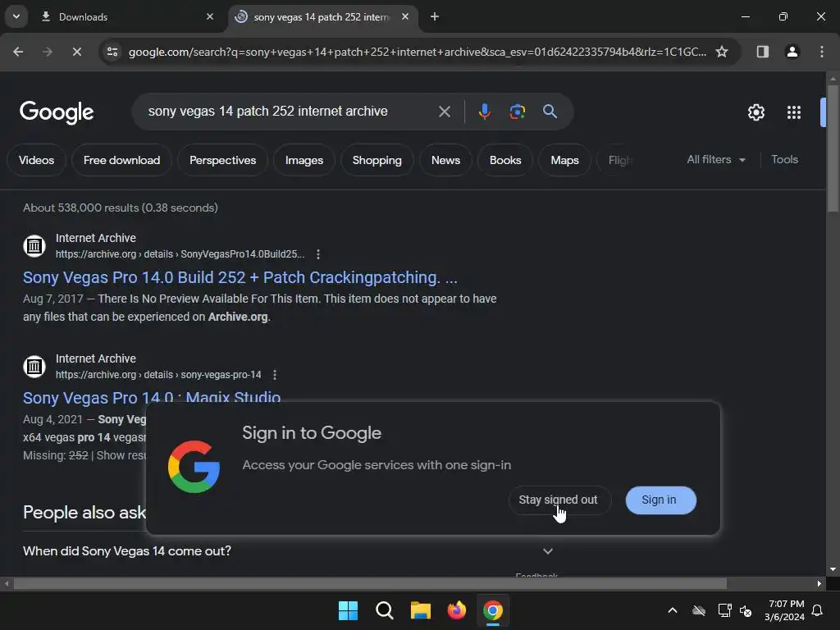Open Sony Vegas Pro 14.0 Build 252 link
The width and height of the screenshot is (840, 630).
240,277
